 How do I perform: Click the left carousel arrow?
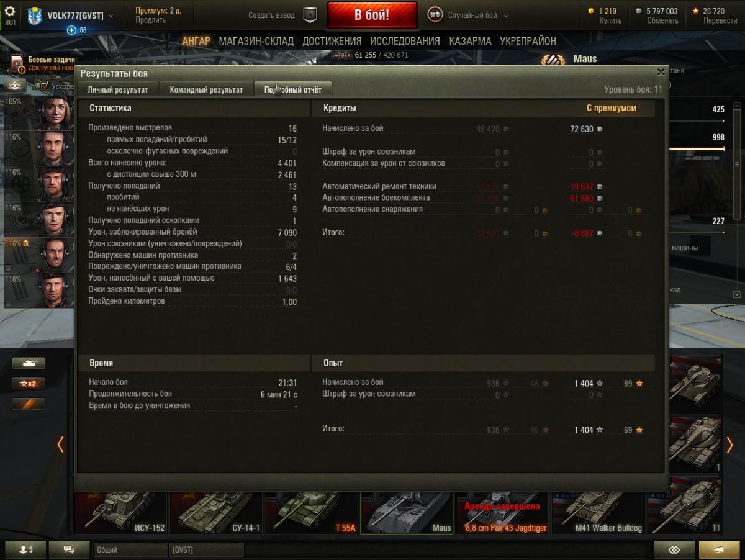(60, 445)
